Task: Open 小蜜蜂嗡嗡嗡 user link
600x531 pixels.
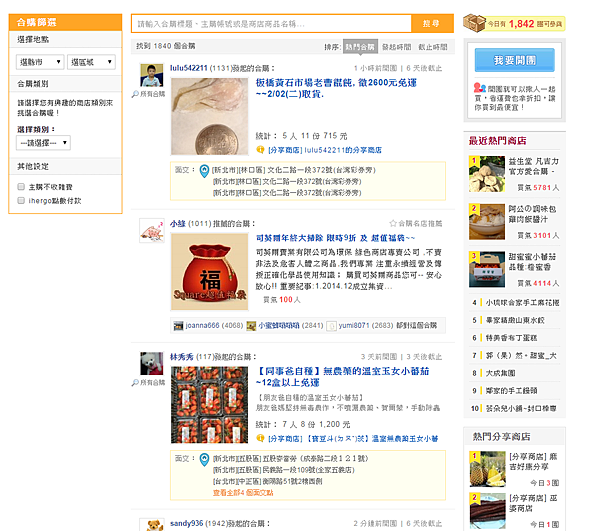Action: click(x=279, y=326)
